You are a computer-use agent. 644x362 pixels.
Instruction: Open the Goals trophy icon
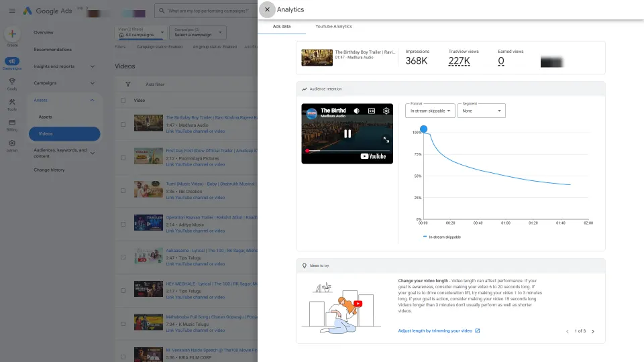12,81
